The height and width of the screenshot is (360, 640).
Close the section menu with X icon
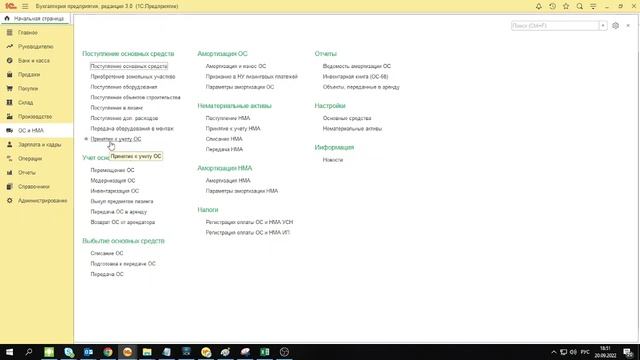(628, 26)
